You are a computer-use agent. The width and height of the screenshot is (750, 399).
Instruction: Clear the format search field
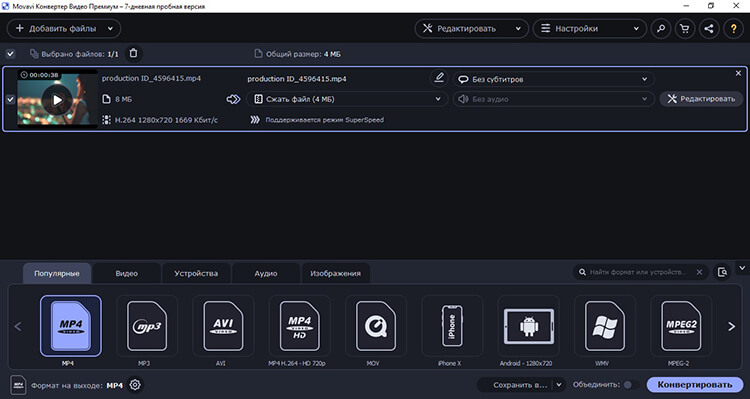tap(699, 272)
